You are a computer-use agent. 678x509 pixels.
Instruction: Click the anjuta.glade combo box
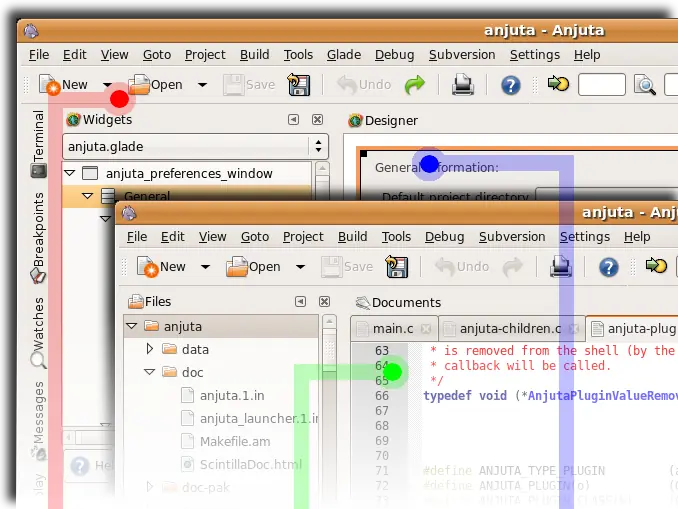pos(195,146)
